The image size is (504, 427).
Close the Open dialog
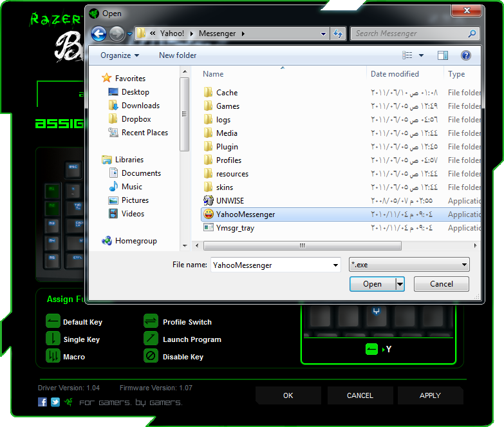click(467, 10)
